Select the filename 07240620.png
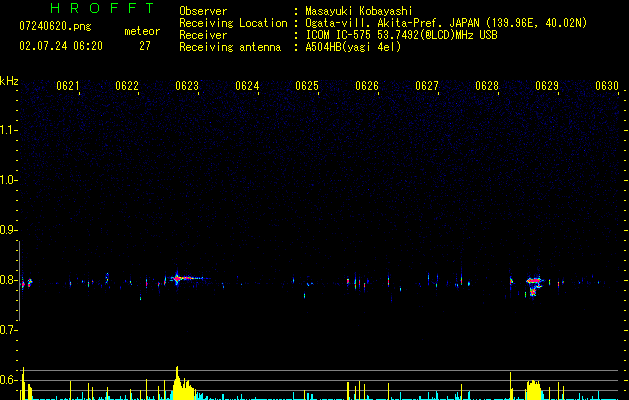 (55, 26)
